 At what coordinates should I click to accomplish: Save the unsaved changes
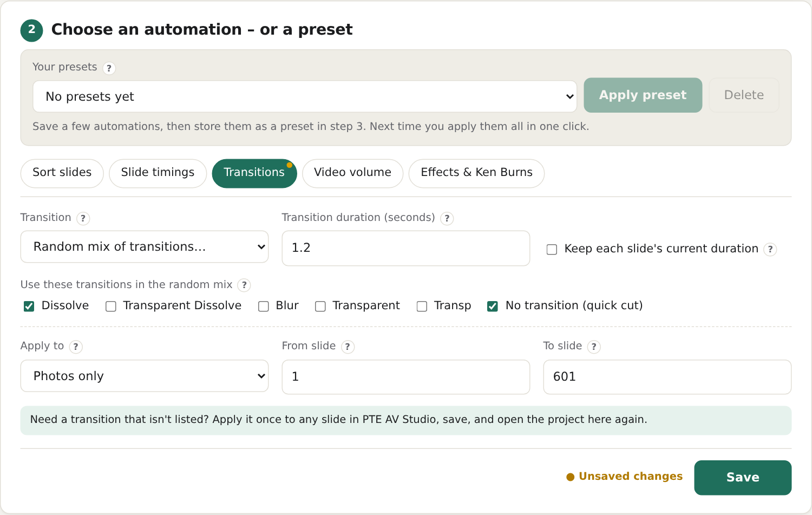(743, 478)
